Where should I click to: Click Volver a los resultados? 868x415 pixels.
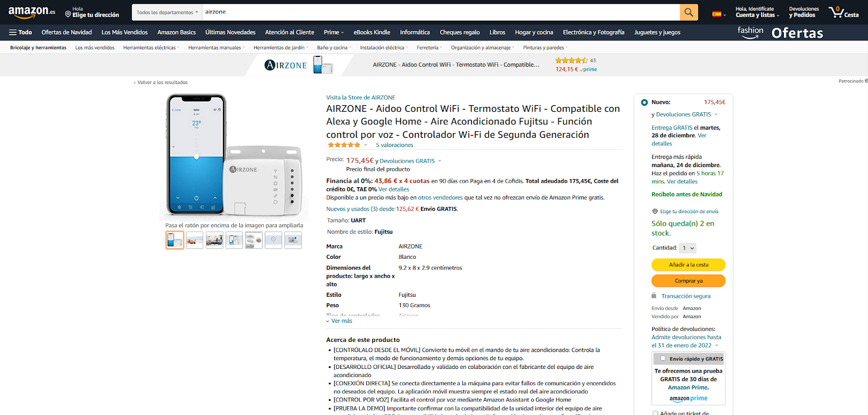click(161, 82)
